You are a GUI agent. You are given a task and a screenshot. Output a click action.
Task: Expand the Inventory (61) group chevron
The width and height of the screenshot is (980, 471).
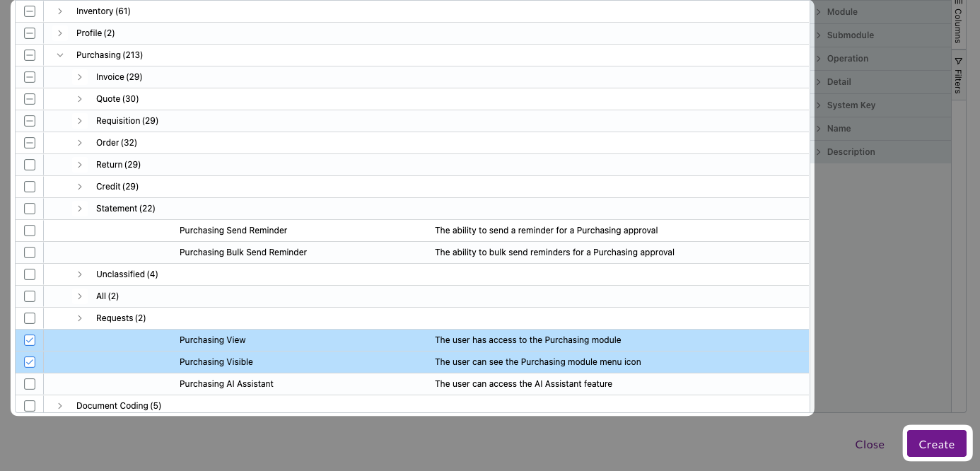[x=60, y=11]
